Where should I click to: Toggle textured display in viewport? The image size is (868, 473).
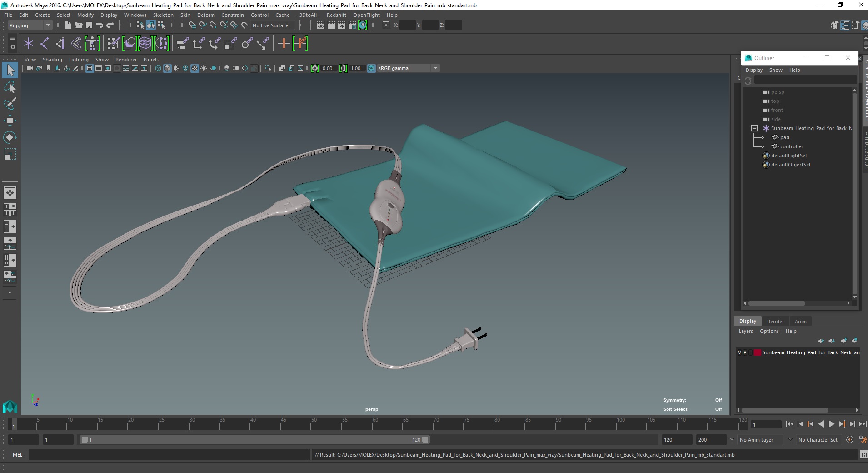(x=195, y=68)
